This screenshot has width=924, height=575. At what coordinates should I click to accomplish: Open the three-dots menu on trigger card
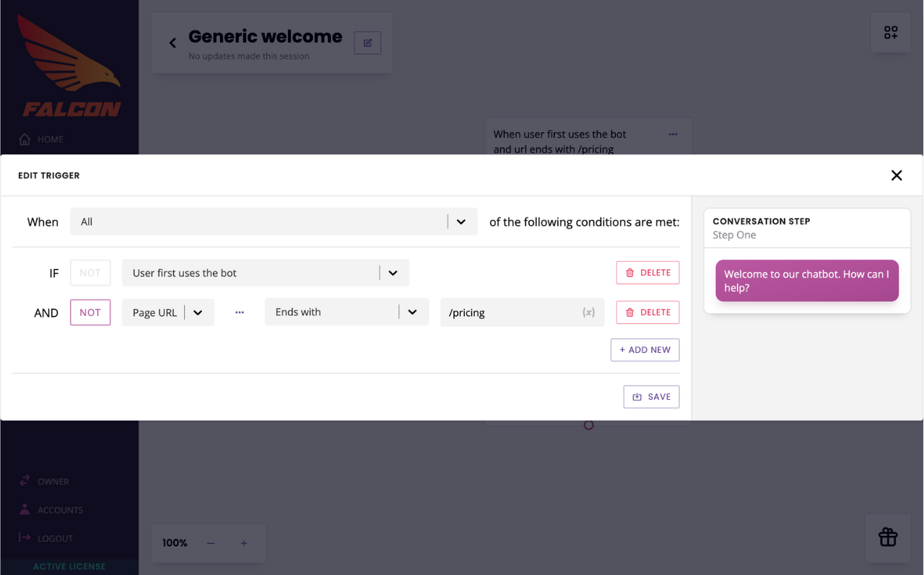click(x=673, y=134)
